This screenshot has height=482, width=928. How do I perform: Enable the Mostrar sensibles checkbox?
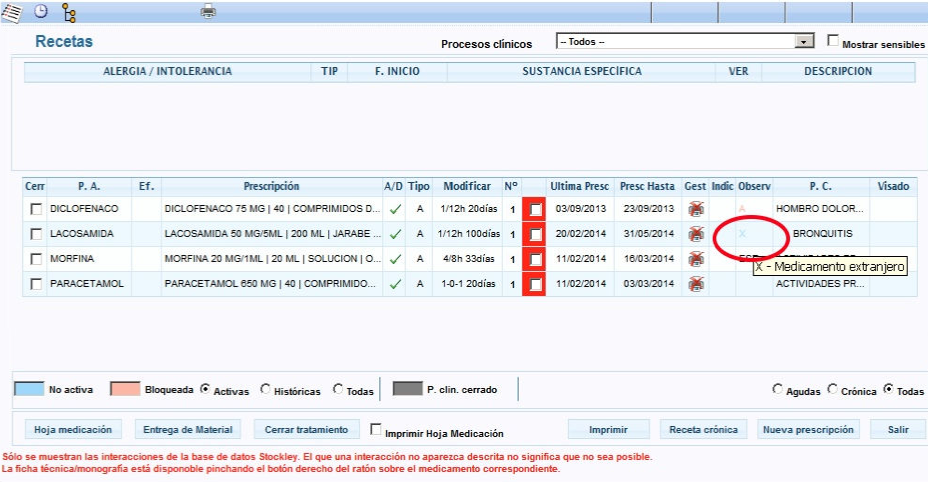tap(833, 41)
